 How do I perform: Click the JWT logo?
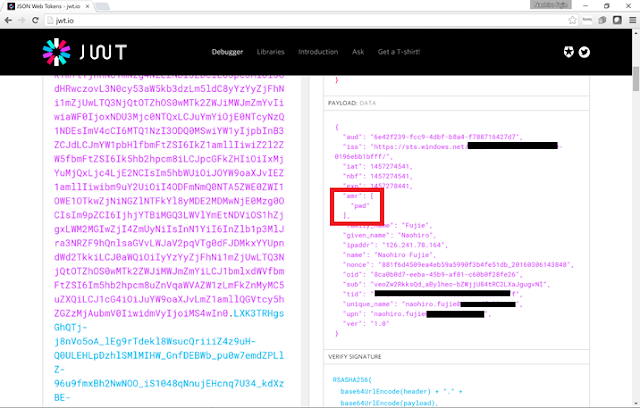tap(85, 52)
